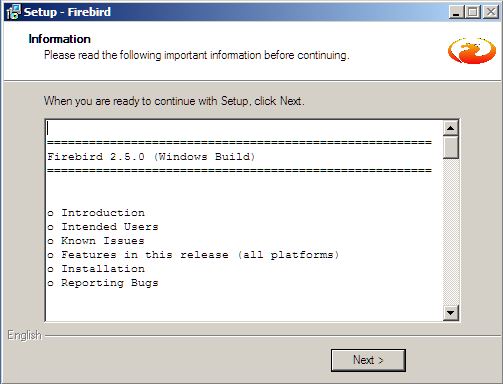
Task: Click the 'English' language label
Action: 24,335
